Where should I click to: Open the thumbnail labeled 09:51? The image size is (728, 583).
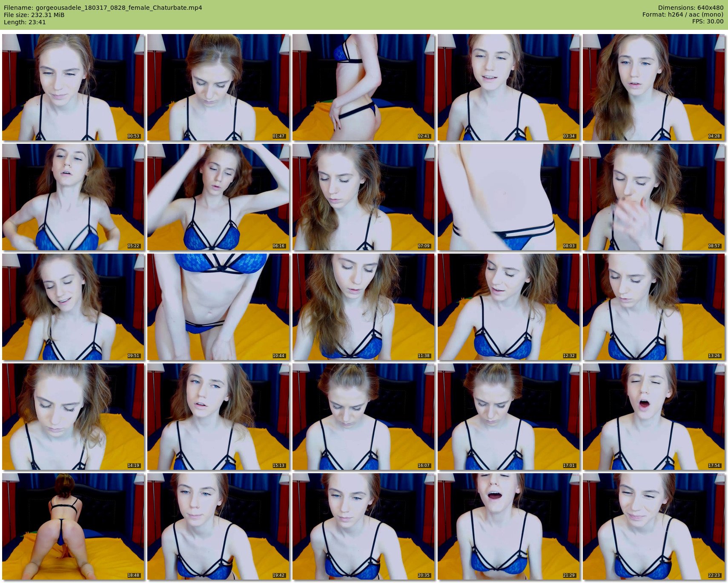73,307
